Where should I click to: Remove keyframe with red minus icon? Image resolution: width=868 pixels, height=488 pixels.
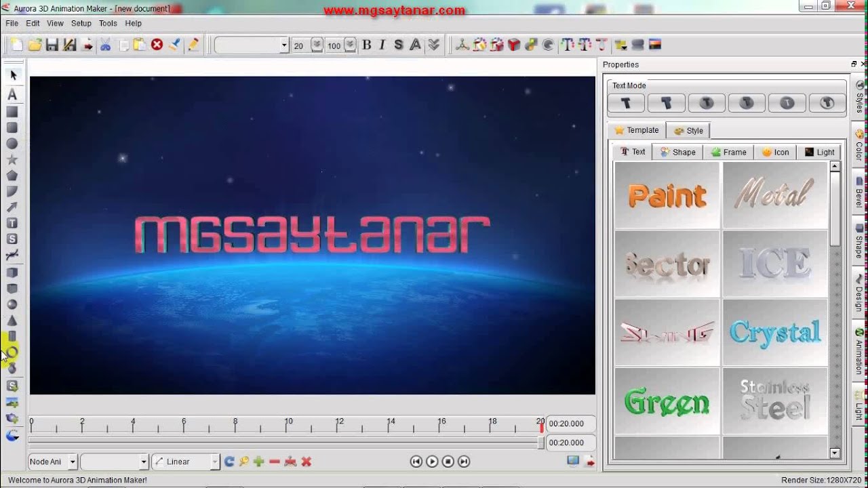[x=275, y=462]
